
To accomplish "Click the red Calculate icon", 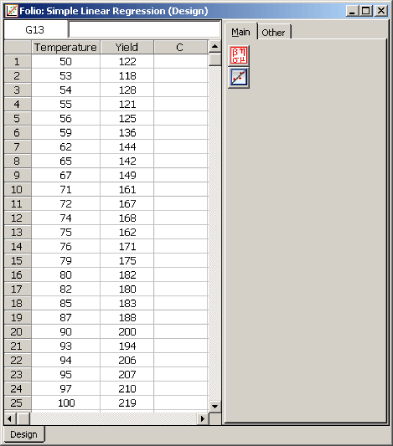I will coord(239,56).
